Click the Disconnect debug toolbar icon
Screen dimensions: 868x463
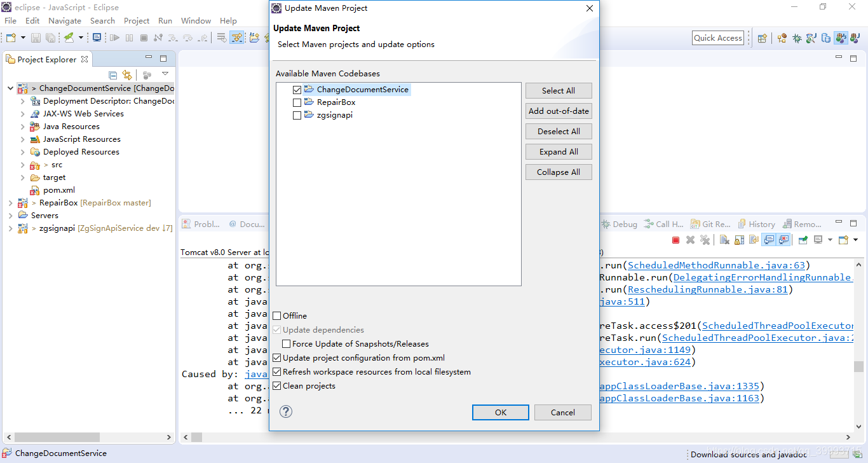[x=158, y=38]
